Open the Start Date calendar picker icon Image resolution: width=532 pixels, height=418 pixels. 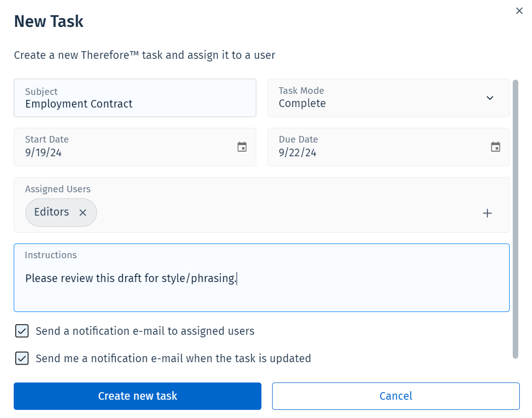pos(242,147)
